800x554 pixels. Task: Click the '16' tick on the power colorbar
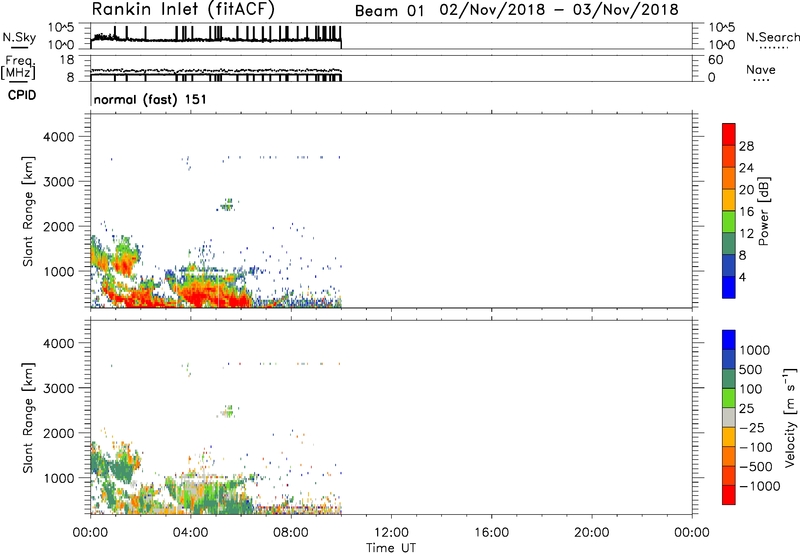tap(746, 212)
